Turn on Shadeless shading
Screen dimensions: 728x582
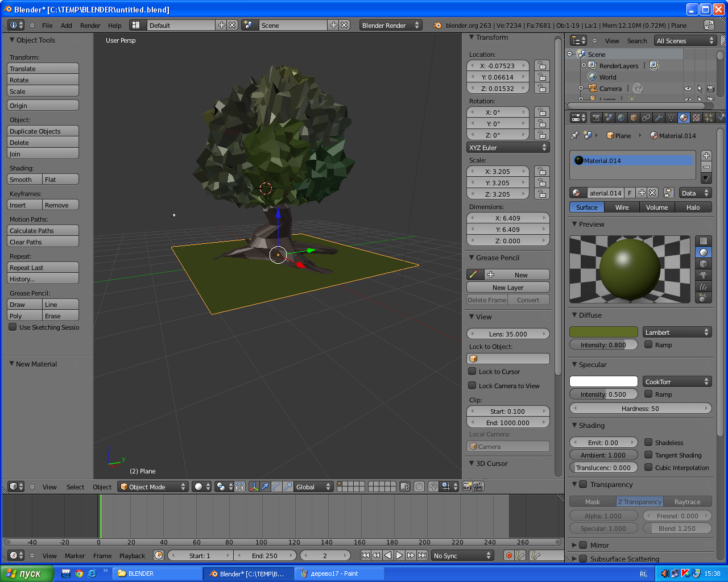(x=648, y=442)
